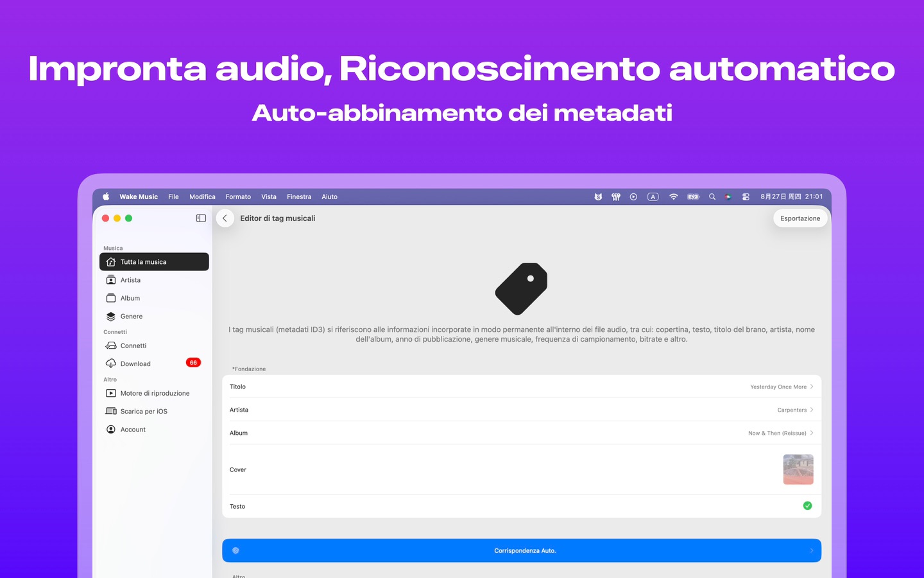The height and width of the screenshot is (578, 924).
Task: Click the menu bar date and time
Action: coord(792,197)
